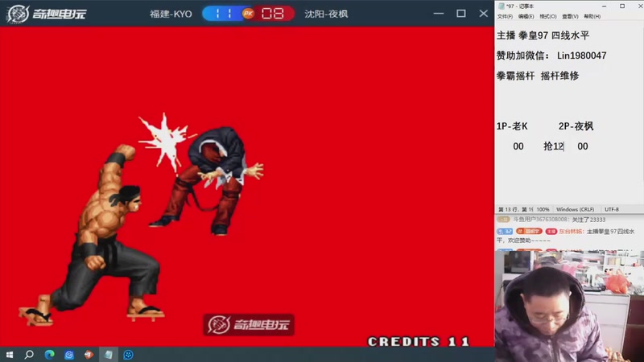Minimize the 奇趣电玩 game window
Image resolution: width=644 pixels, height=362 pixels.
coord(439,14)
